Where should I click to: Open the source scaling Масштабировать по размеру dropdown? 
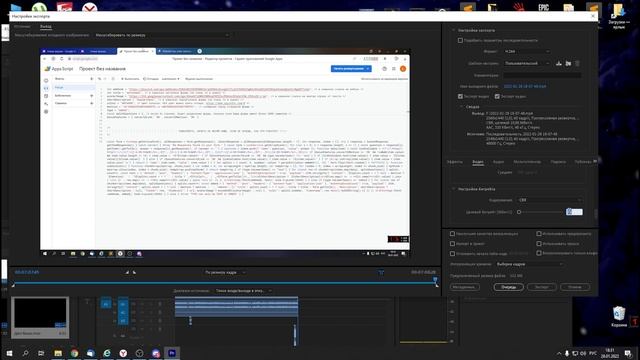[x=162, y=35]
